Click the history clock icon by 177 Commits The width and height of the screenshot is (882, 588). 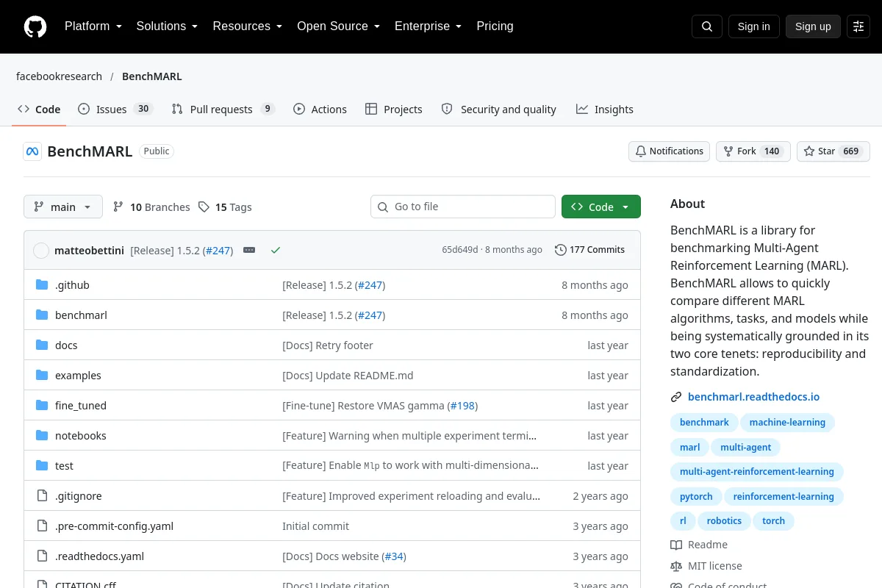[561, 250]
